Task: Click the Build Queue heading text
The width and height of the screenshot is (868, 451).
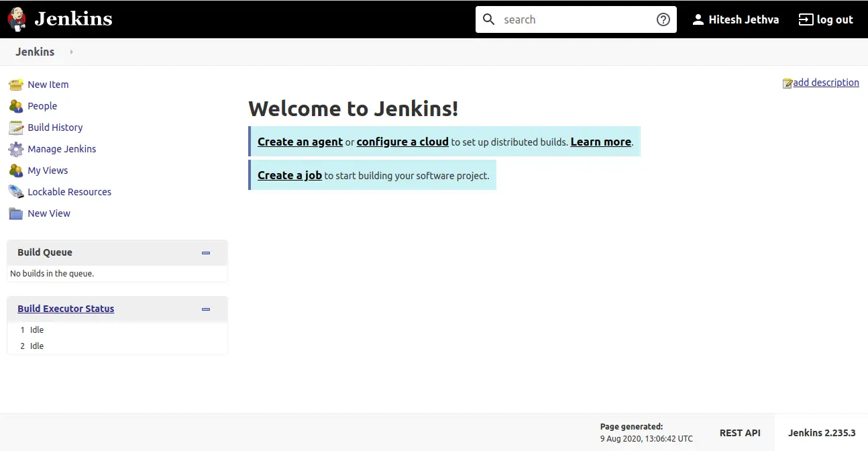Action: (x=45, y=252)
